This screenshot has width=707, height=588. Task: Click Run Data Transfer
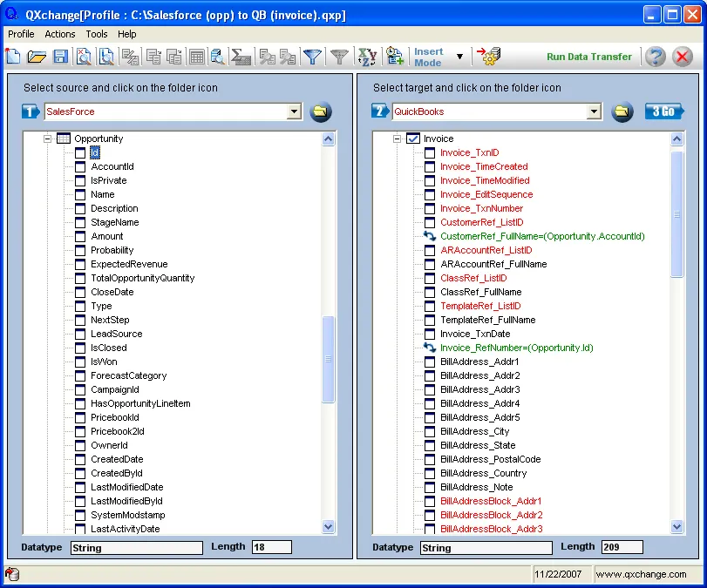click(589, 57)
